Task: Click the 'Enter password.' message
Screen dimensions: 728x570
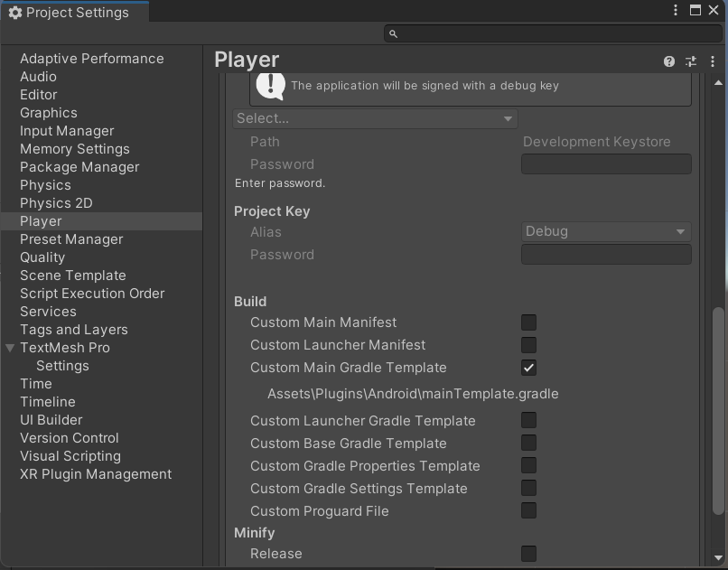Action: pyautogui.click(x=280, y=183)
